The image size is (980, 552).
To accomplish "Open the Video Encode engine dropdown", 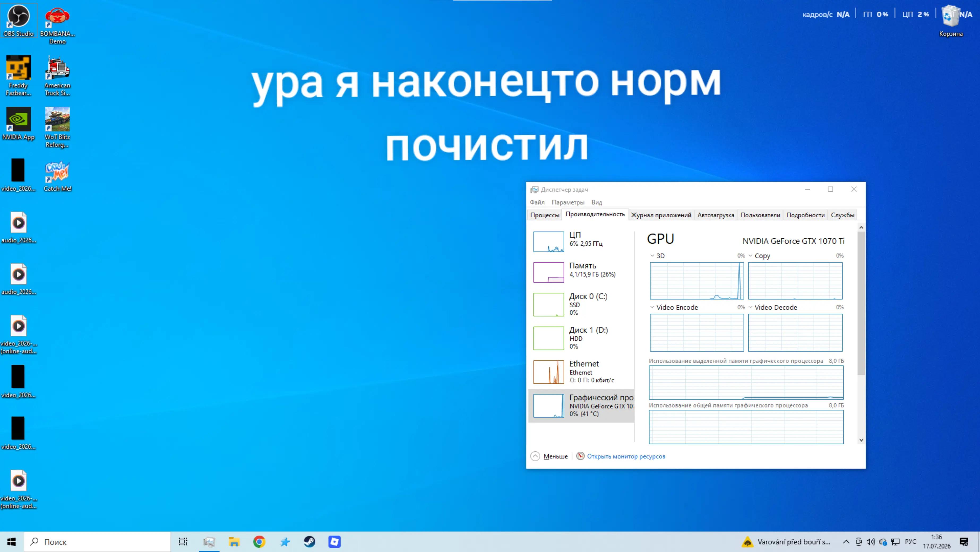I will (x=652, y=307).
